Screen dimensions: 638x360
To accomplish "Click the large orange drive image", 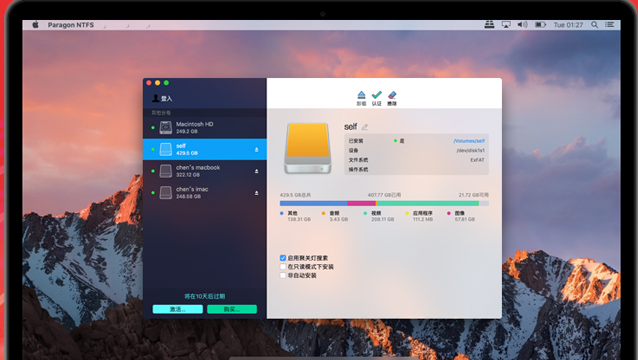I will 308,148.
